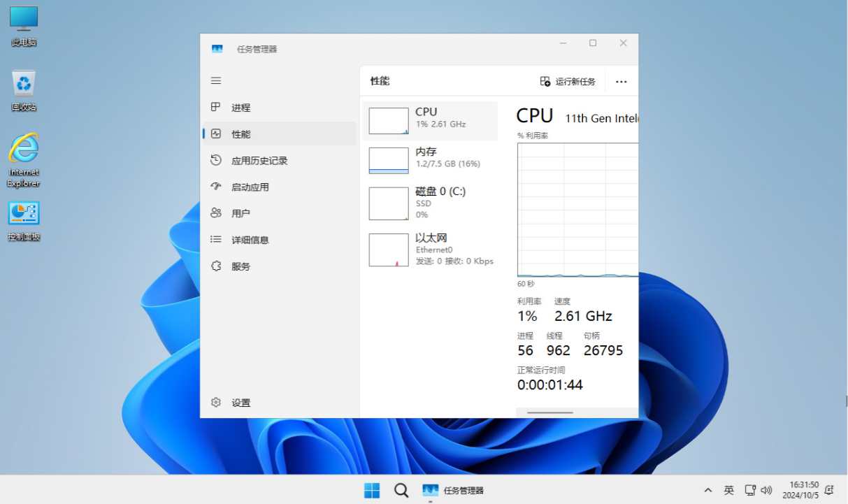The width and height of the screenshot is (848, 504).
Task: Select the 以太网 Ethernet graph thumbnail
Action: pyautogui.click(x=389, y=250)
